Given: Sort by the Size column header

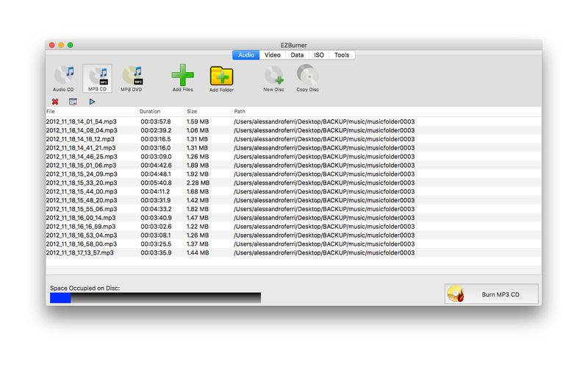Looking at the screenshot, I should (208, 112).
